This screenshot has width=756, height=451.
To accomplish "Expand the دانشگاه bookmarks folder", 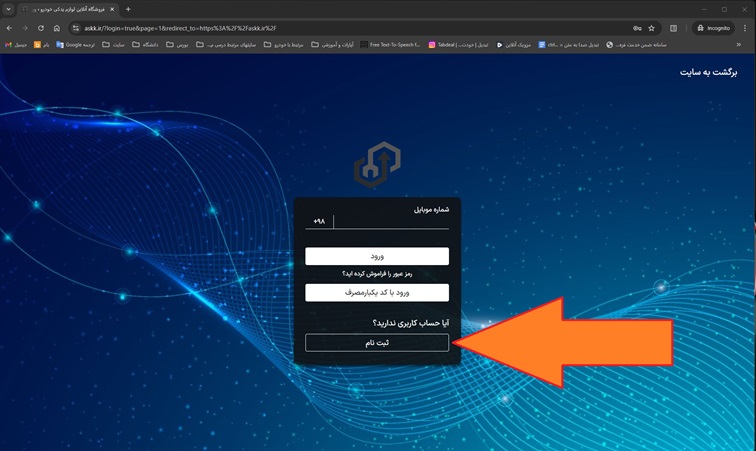I will [x=144, y=45].
